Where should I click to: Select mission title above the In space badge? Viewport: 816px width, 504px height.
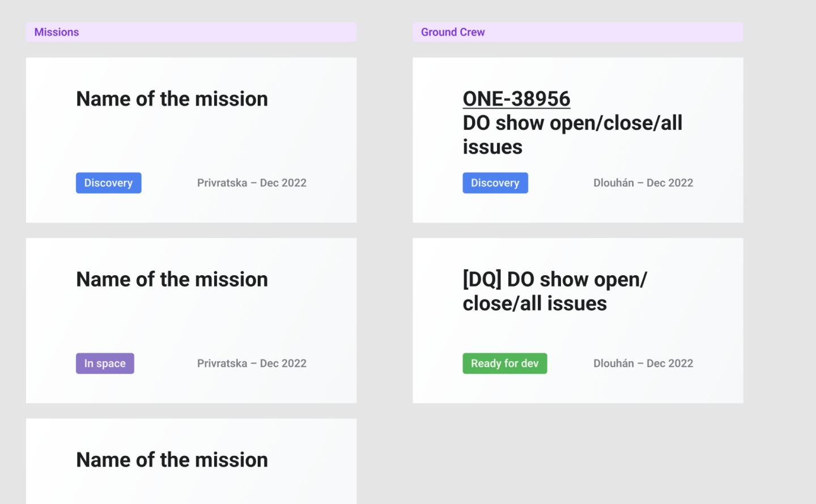172,280
